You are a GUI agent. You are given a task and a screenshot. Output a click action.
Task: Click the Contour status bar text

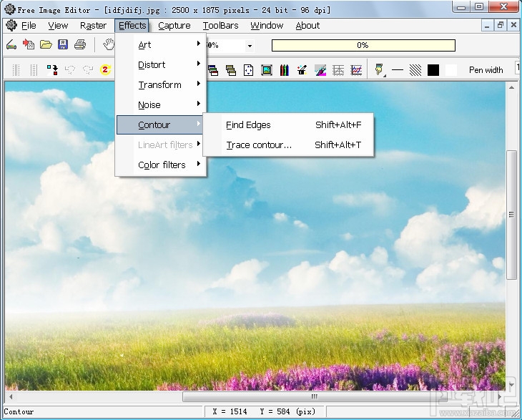19,411
